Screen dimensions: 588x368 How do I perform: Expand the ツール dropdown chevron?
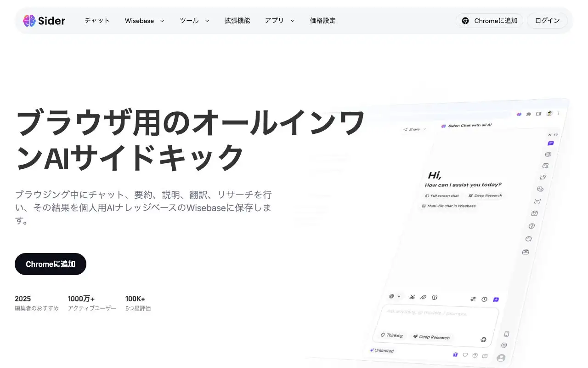pos(207,21)
